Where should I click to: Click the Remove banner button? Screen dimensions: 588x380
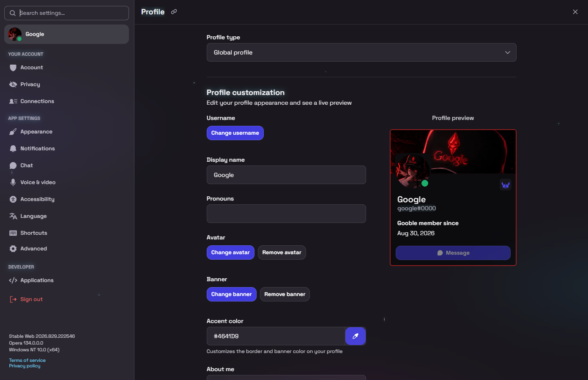(x=285, y=294)
